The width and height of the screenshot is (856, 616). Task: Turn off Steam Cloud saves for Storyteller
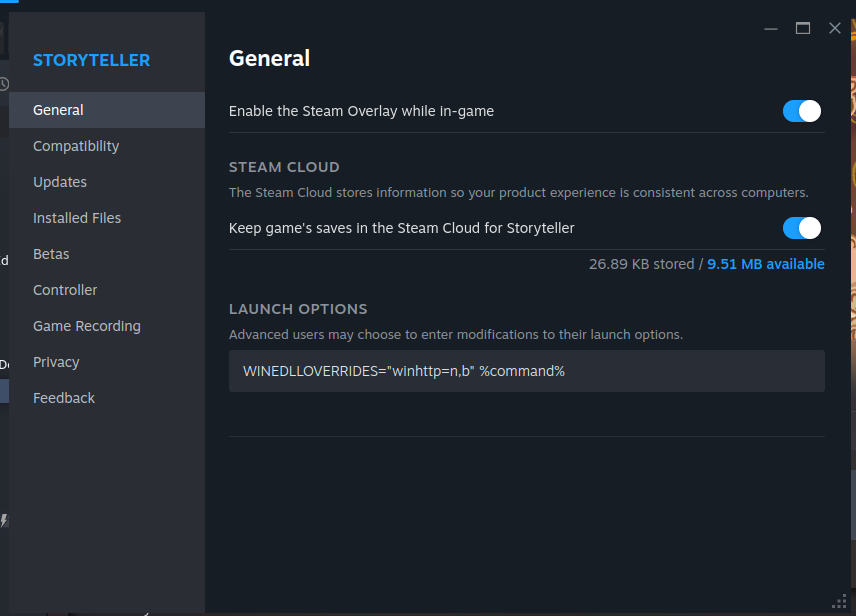click(x=801, y=228)
